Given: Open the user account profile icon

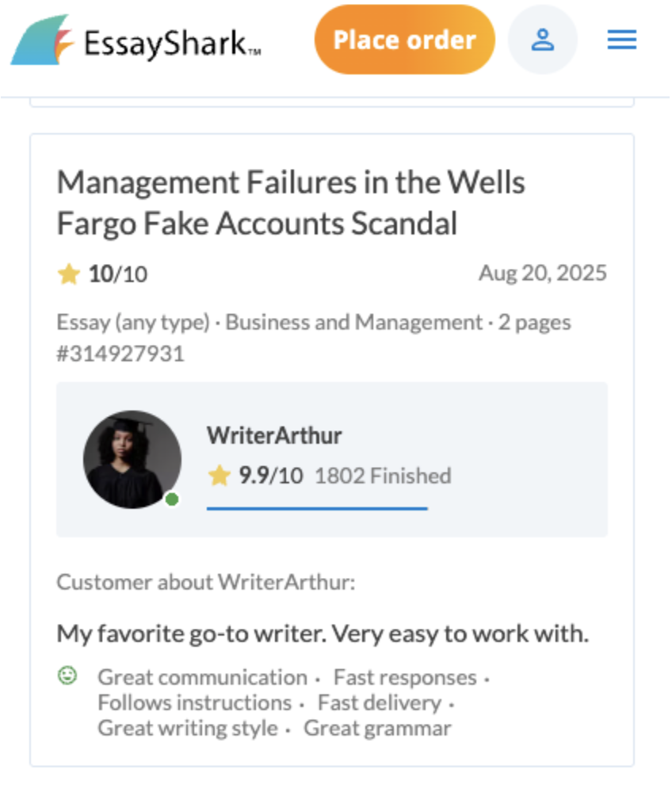Looking at the screenshot, I should 543,40.
